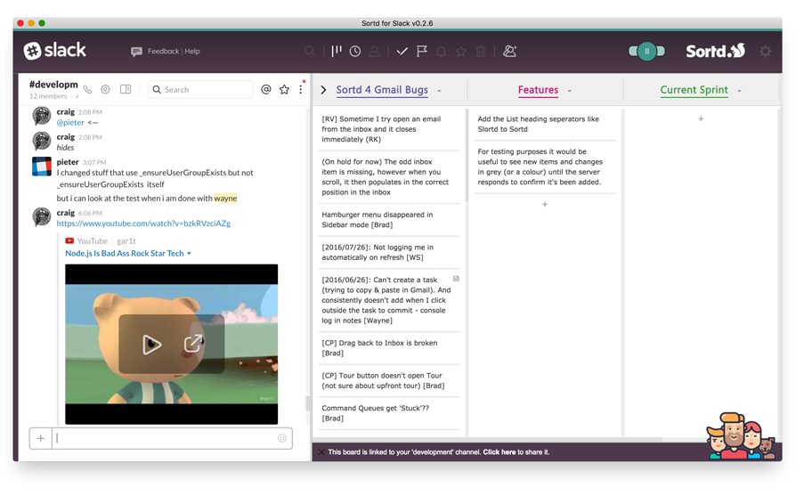812x504 pixels.
Task: Select the board columns view icon
Action: (x=337, y=51)
